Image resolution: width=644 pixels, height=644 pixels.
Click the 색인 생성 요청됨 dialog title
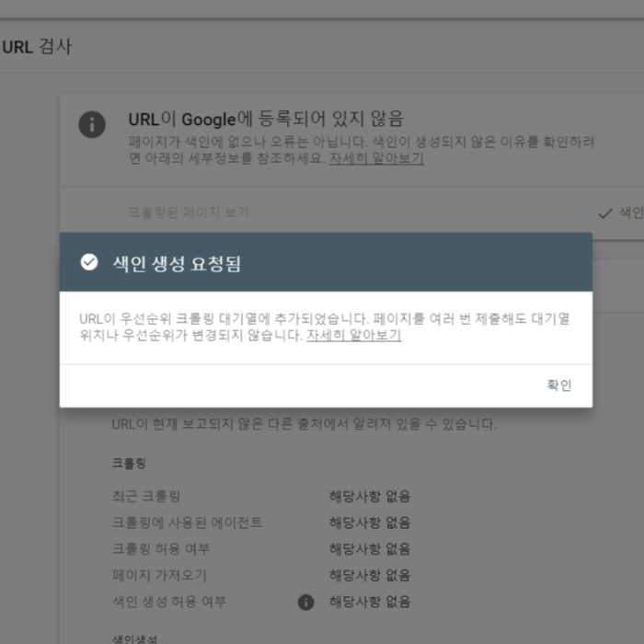177,263
